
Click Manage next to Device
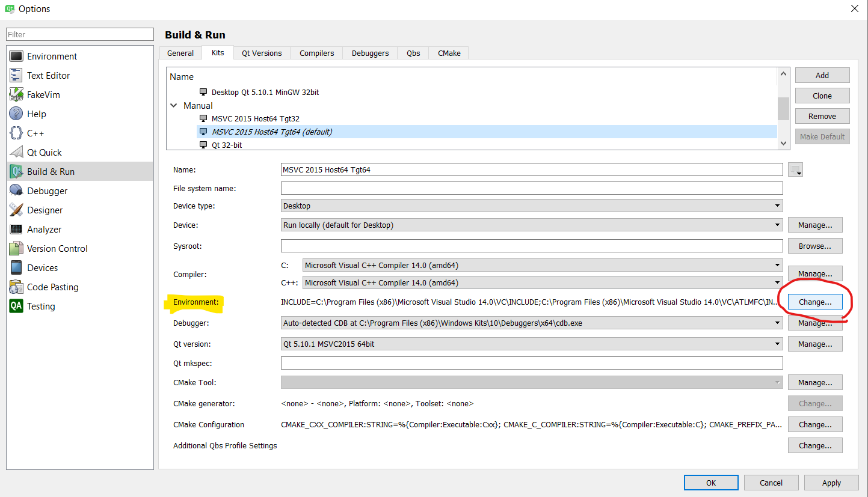point(815,225)
